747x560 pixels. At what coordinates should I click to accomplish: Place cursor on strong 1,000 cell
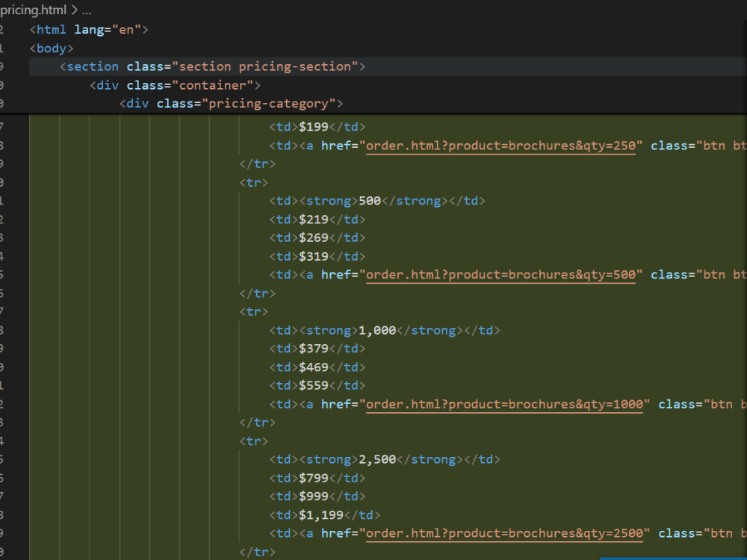pyautogui.click(x=385, y=331)
